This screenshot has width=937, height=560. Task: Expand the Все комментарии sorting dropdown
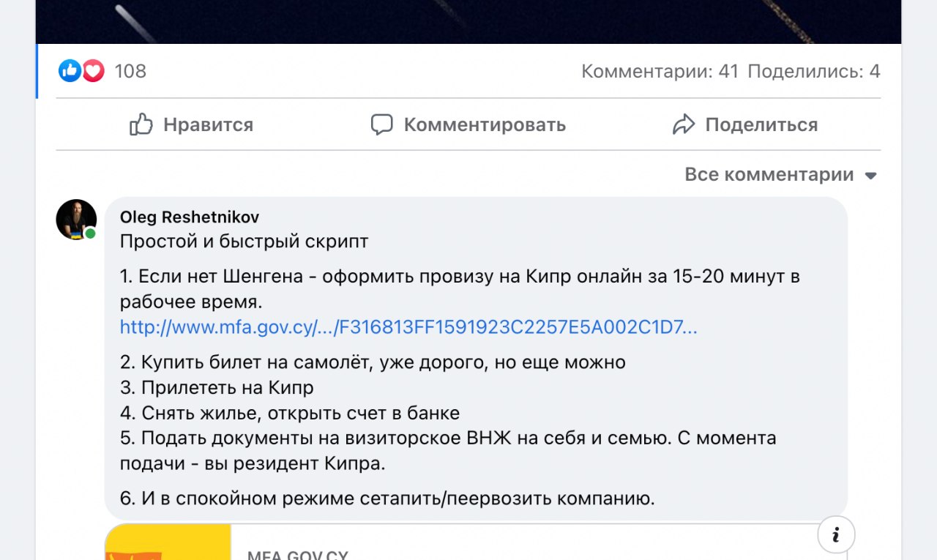pos(769,175)
